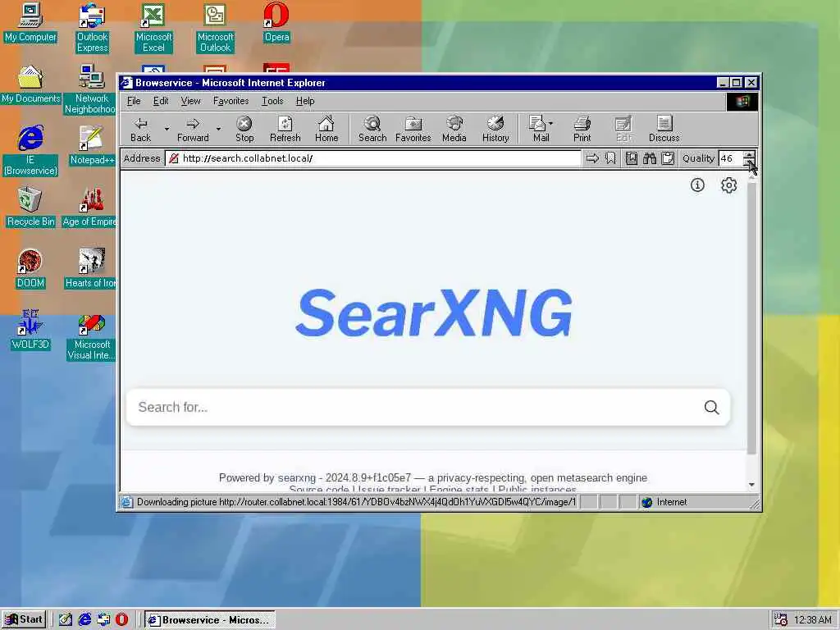
Task: Click the system tray scheduler icon
Action: pyautogui.click(x=781, y=620)
